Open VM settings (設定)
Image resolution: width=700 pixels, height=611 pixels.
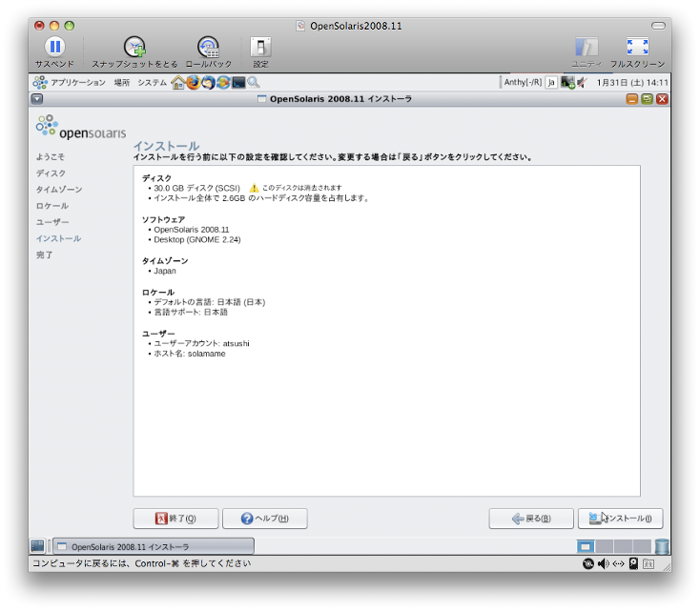[260, 47]
